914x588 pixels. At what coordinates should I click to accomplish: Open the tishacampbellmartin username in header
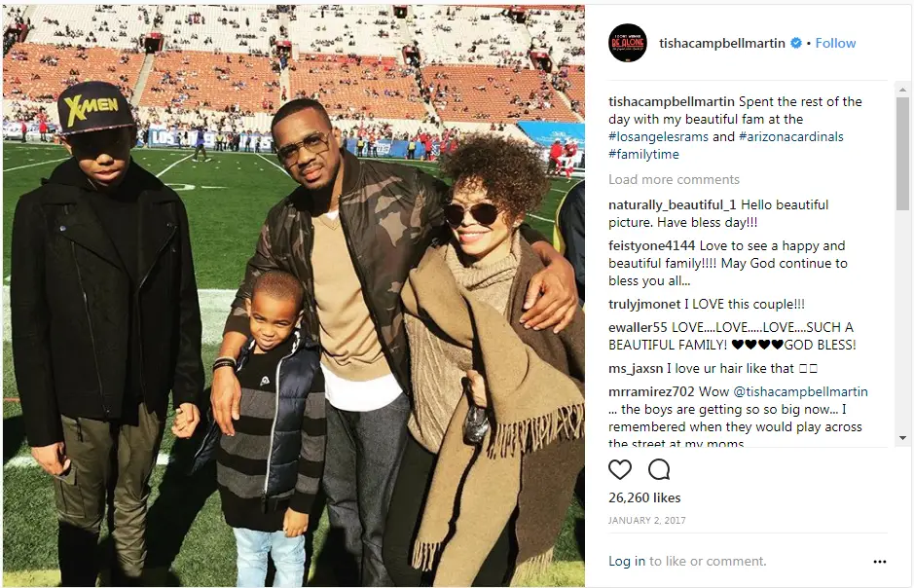(x=721, y=43)
